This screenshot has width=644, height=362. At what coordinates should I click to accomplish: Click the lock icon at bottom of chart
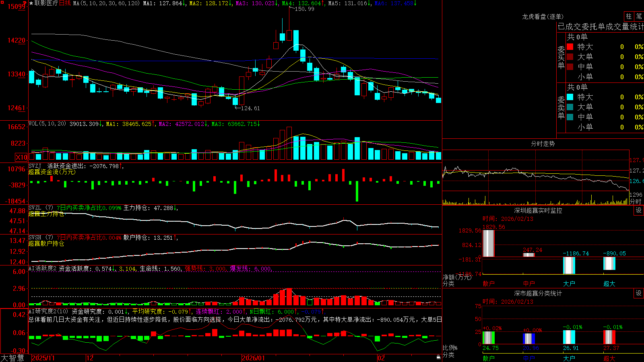point(438,357)
